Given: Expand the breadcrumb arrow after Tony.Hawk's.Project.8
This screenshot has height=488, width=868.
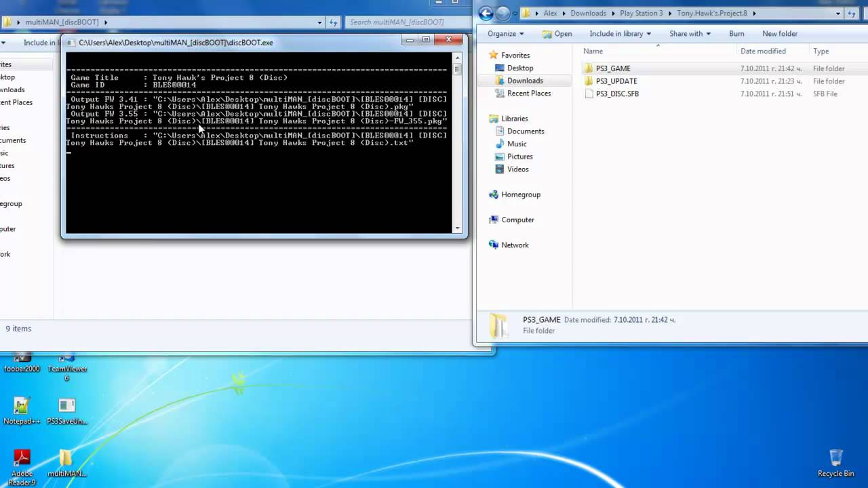Looking at the screenshot, I should pyautogui.click(x=754, y=14).
